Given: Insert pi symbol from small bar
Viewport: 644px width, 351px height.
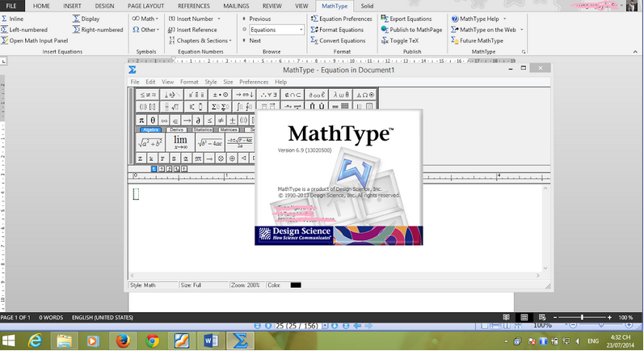Looking at the screenshot, I should (141, 121).
